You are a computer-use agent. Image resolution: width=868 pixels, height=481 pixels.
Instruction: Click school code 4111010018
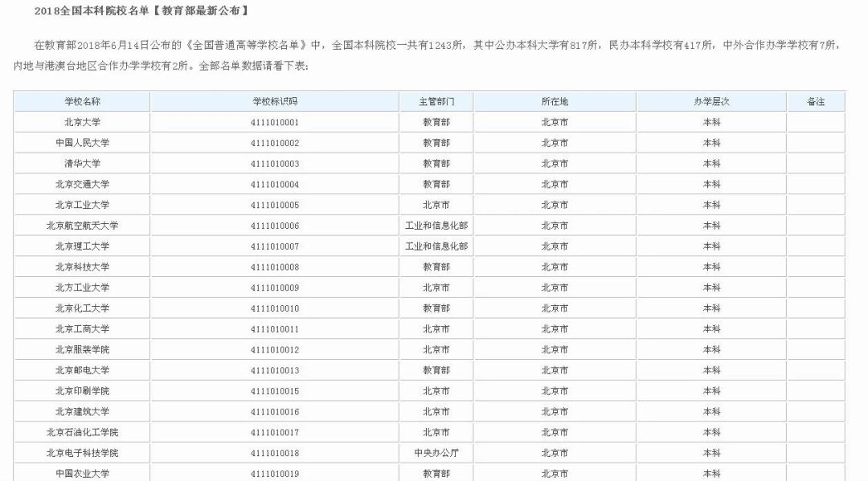click(x=275, y=453)
